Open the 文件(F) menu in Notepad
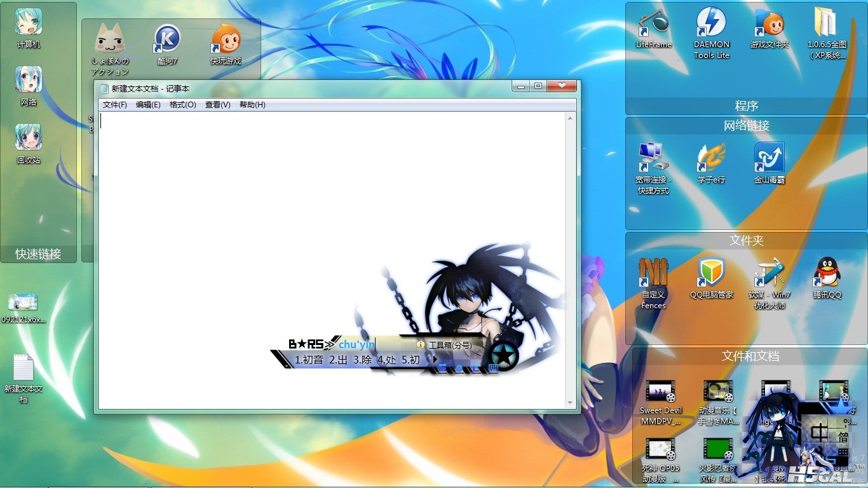This screenshot has width=868, height=488. pyautogui.click(x=115, y=105)
